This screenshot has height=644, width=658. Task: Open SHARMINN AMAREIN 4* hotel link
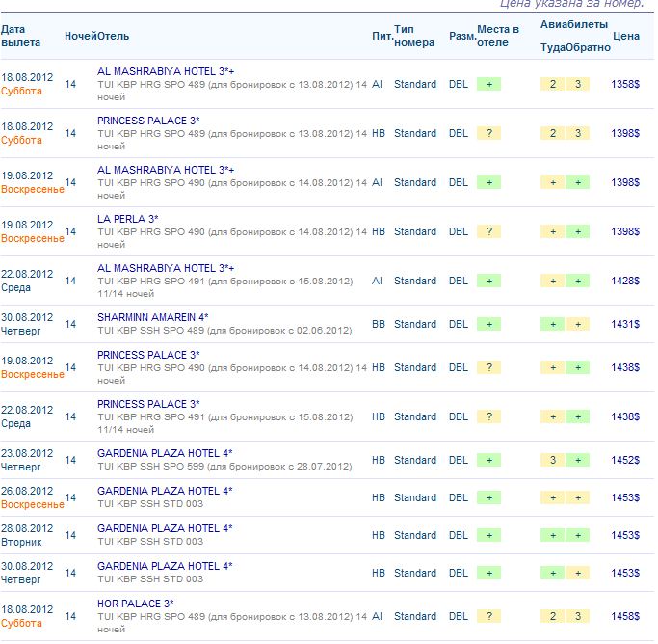(x=153, y=317)
